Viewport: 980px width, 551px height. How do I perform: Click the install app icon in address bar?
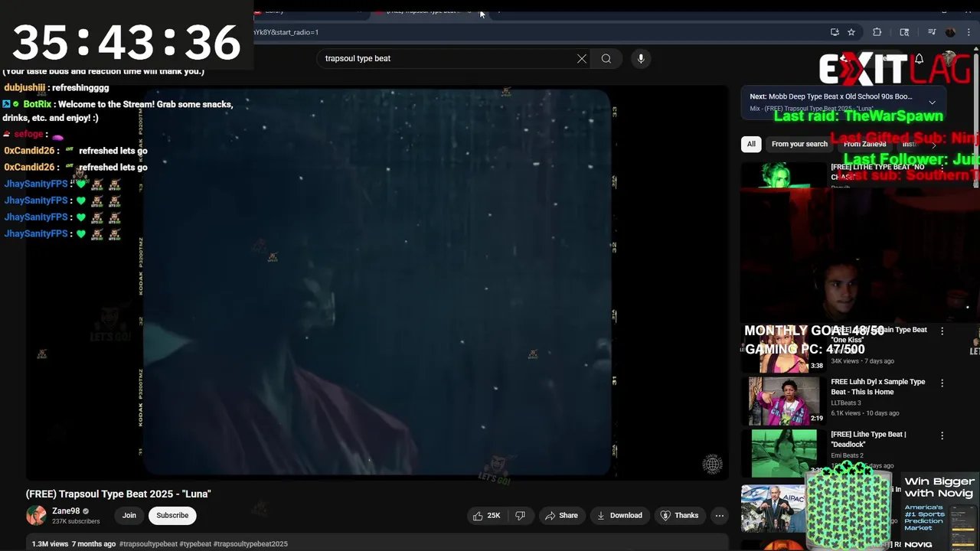835,32
